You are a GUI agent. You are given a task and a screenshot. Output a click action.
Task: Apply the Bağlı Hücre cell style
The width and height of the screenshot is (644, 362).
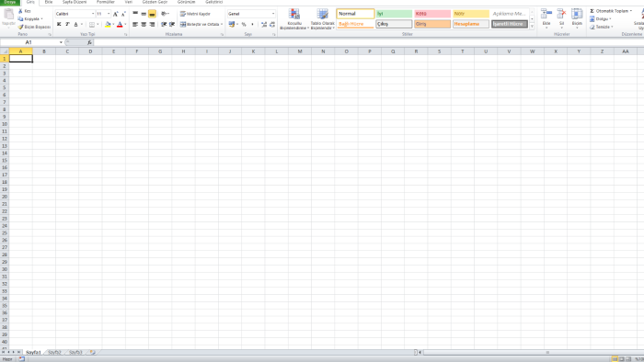click(x=355, y=24)
